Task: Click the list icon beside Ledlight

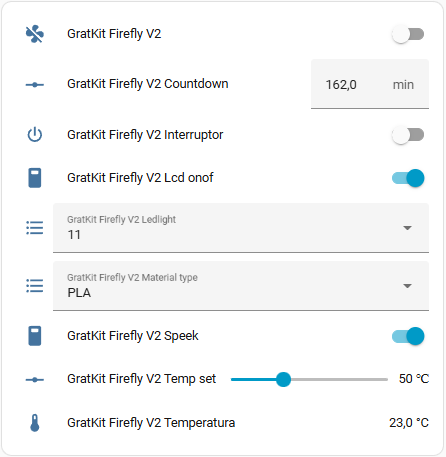Action: tap(35, 228)
